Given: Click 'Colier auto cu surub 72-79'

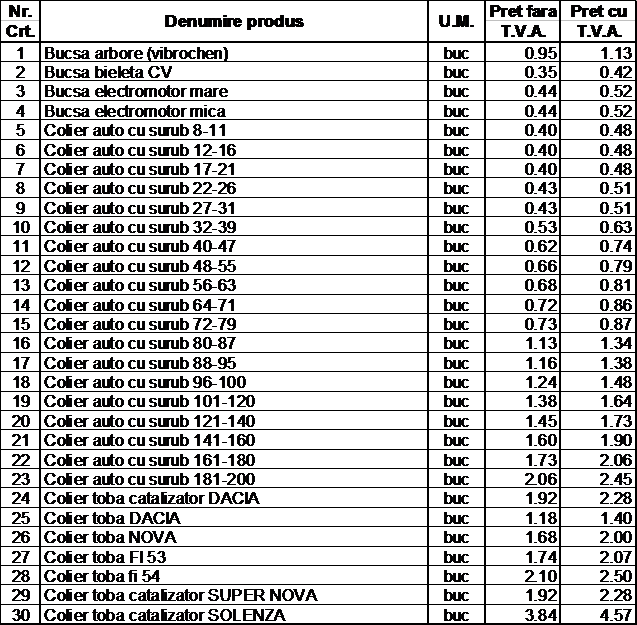Looking at the screenshot, I should click(140, 324).
